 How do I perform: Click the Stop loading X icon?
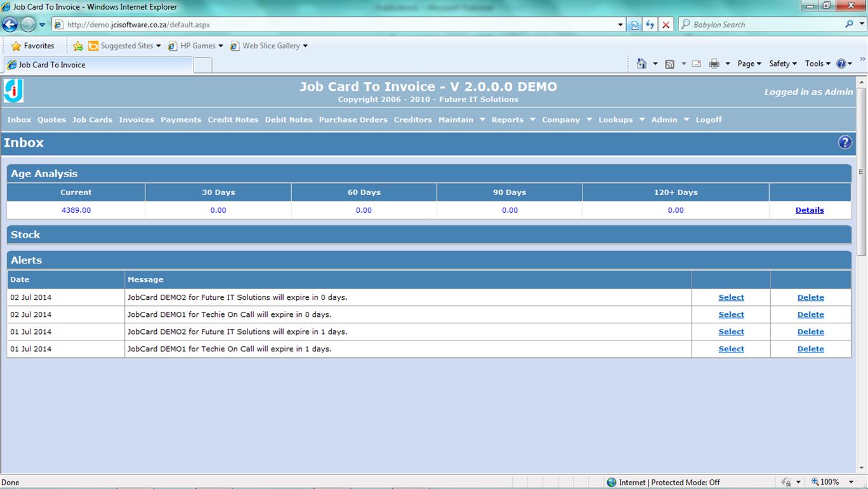tap(666, 25)
